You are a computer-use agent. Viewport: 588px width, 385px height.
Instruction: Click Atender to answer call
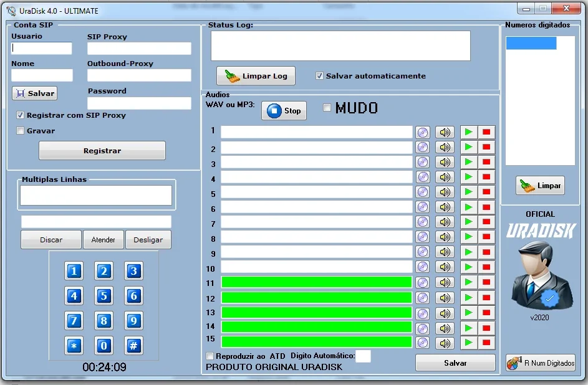click(103, 240)
